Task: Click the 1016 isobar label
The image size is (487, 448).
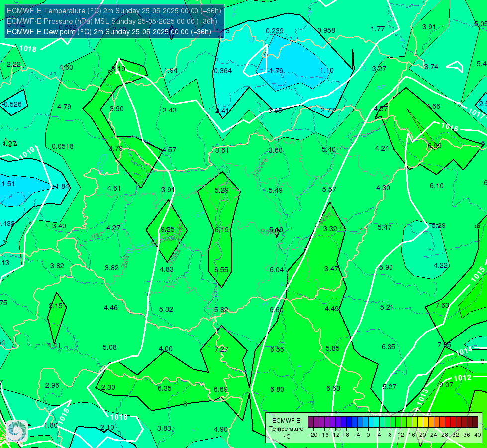Action: (450, 127)
